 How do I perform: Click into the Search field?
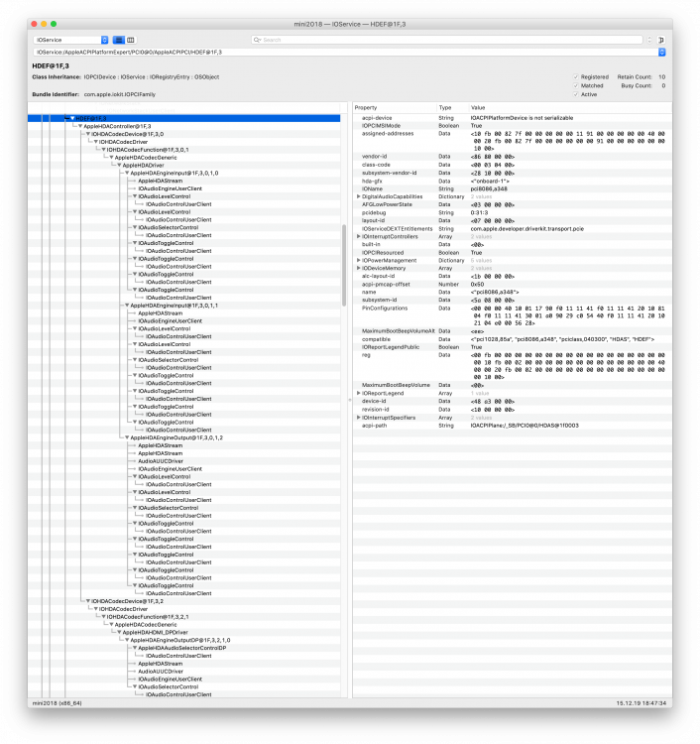coord(447,40)
